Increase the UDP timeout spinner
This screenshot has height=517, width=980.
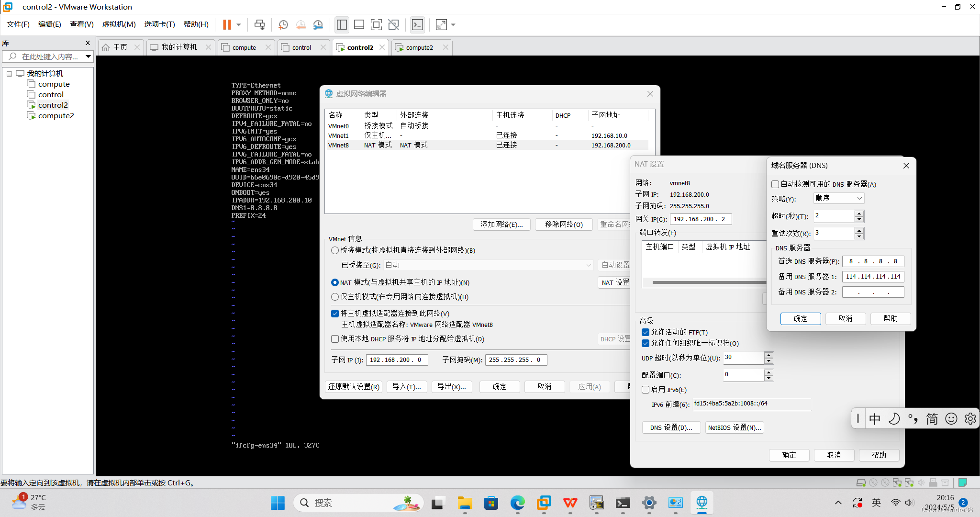click(x=768, y=355)
